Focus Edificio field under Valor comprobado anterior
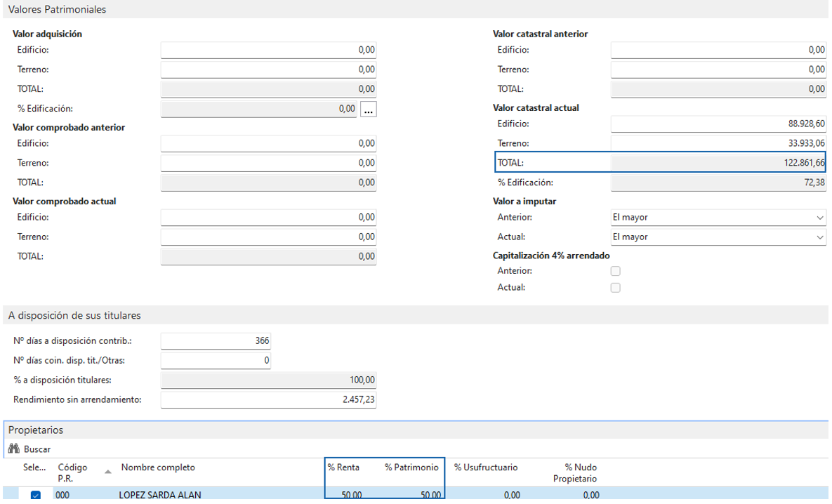This screenshot has height=504, width=832. 268,143
